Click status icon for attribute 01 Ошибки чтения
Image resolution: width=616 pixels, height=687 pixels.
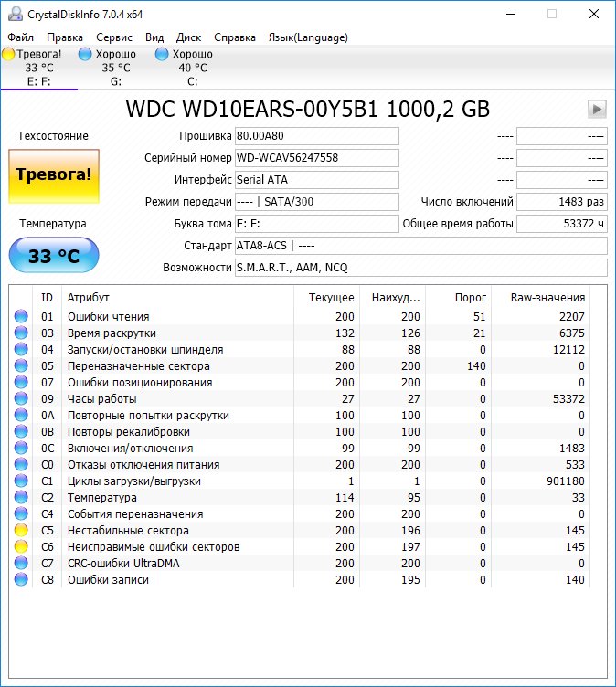tap(21, 316)
